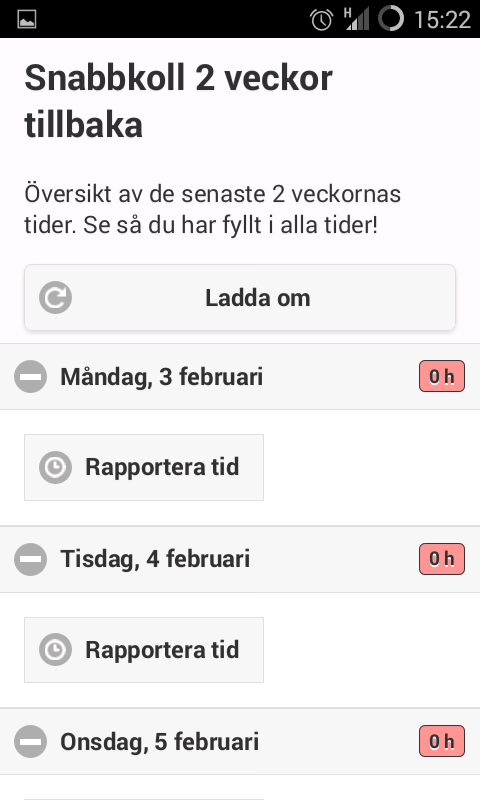The image size is (480, 800).
Task: Click minus icon beside Onsdag, 5 februari
Action: [x=31, y=741]
